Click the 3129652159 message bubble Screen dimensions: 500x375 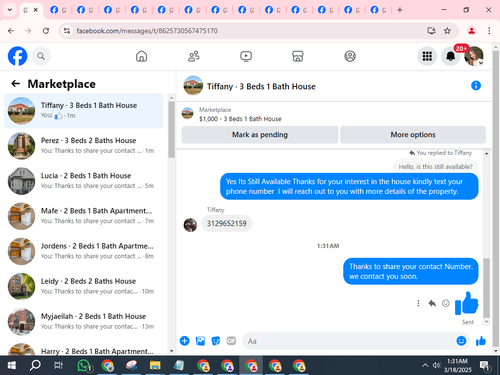227,223
